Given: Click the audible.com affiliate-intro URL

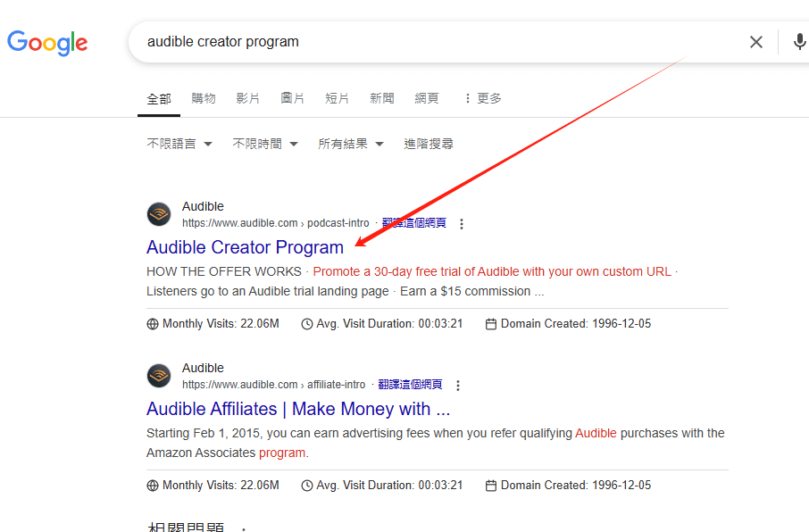Looking at the screenshot, I should tap(273, 385).
